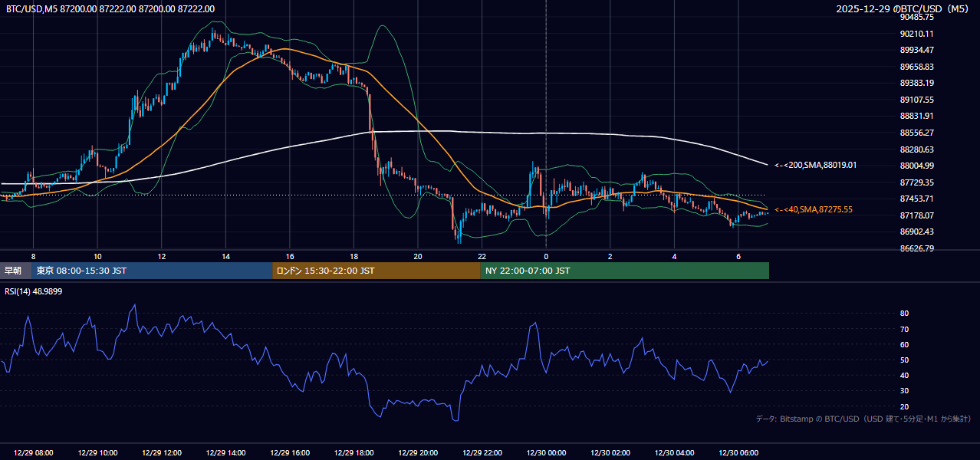Click RSI scale value 70
Screen dimensions: 980x460
(x=904, y=329)
